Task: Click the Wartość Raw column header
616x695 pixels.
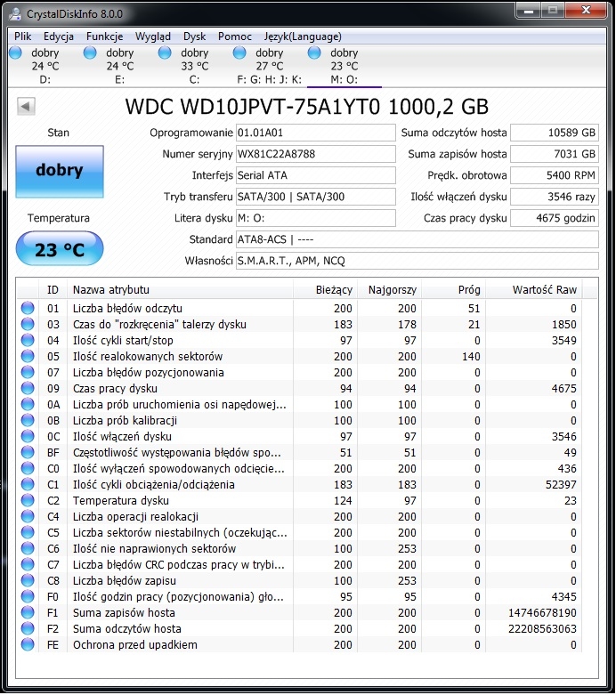Action: (x=534, y=290)
